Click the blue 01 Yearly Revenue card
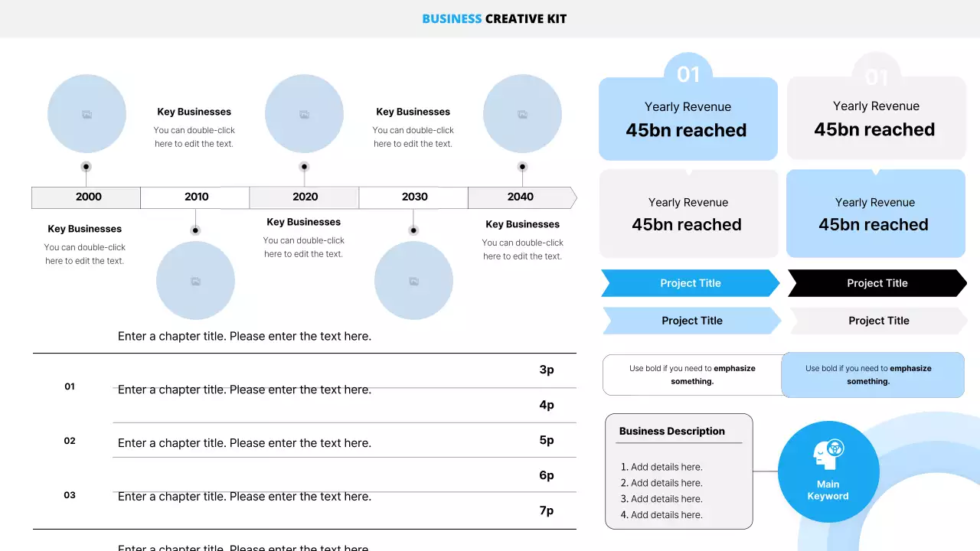 (x=688, y=119)
